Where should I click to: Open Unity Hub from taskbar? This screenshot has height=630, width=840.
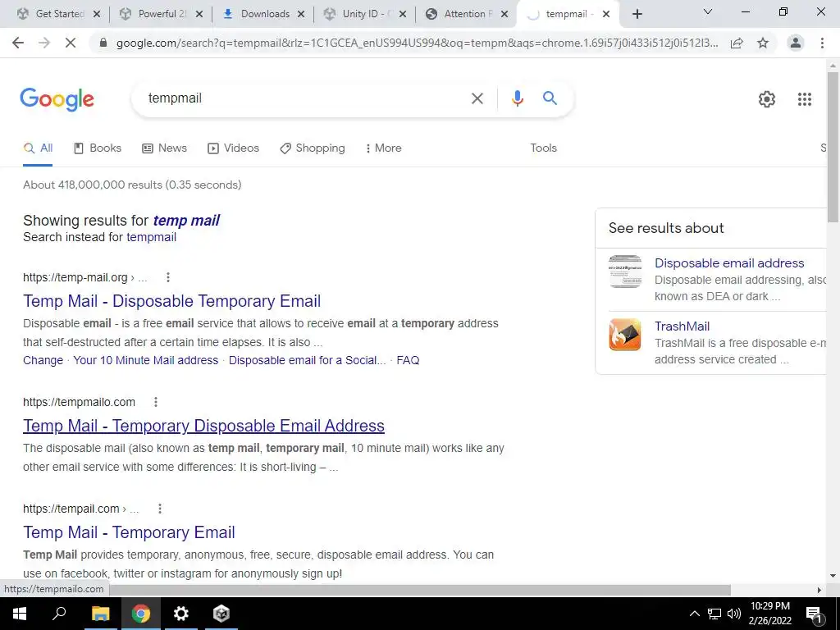pos(221,614)
